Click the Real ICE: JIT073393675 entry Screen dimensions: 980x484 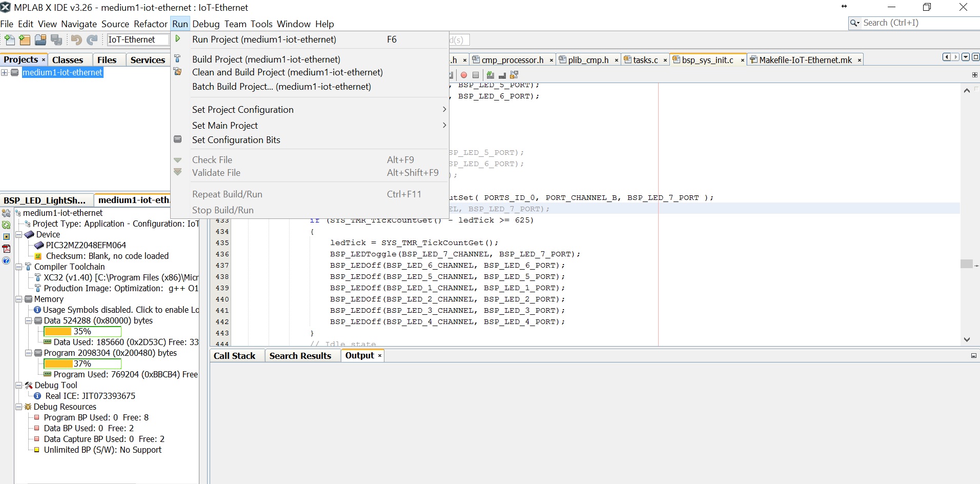(85, 396)
